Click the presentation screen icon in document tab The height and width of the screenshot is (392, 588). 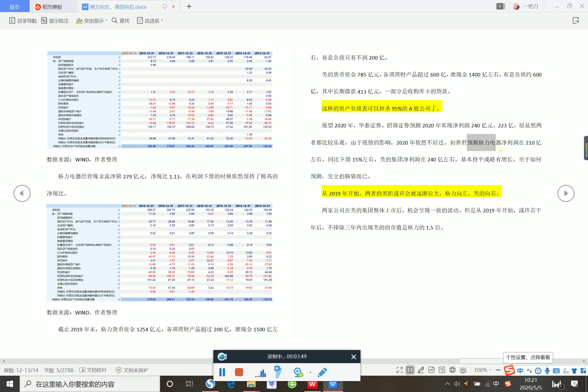point(165,7)
